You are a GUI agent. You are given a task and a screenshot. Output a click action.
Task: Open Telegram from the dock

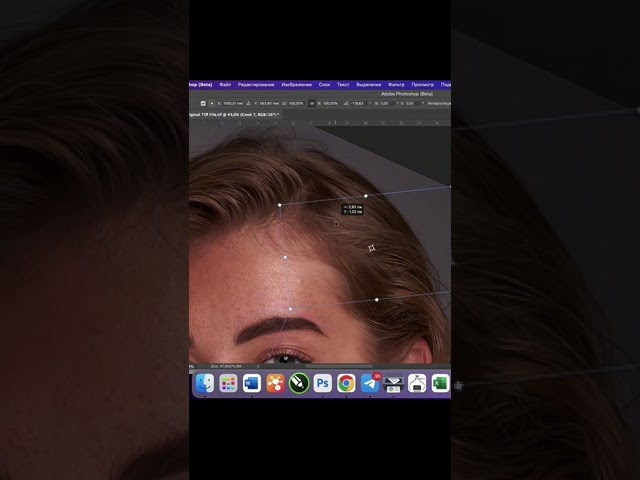(x=370, y=383)
